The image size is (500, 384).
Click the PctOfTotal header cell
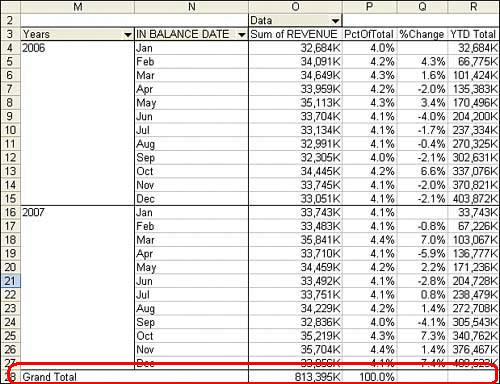coord(369,34)
